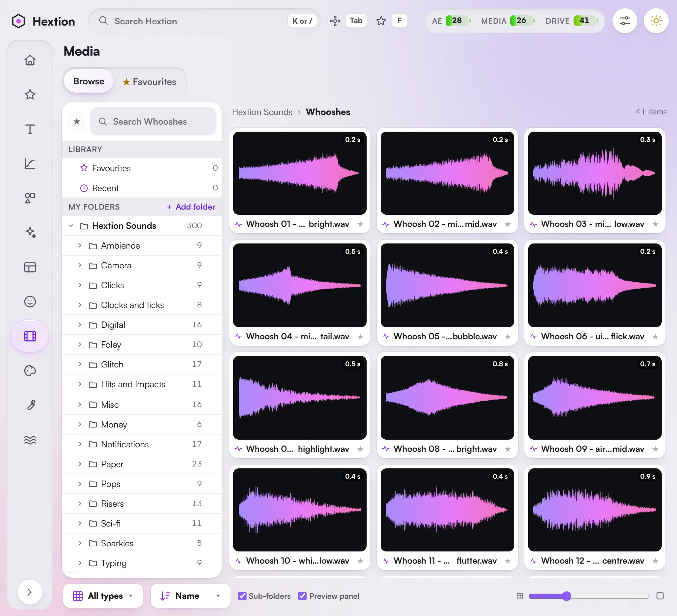Viewport: 677px width, 616px height.
Task: Focus the Search Hextion field
Action: click(204, 21)
